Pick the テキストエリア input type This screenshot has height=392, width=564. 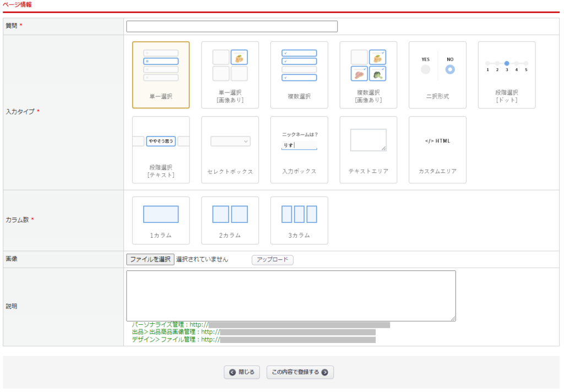tap(368, 150)
